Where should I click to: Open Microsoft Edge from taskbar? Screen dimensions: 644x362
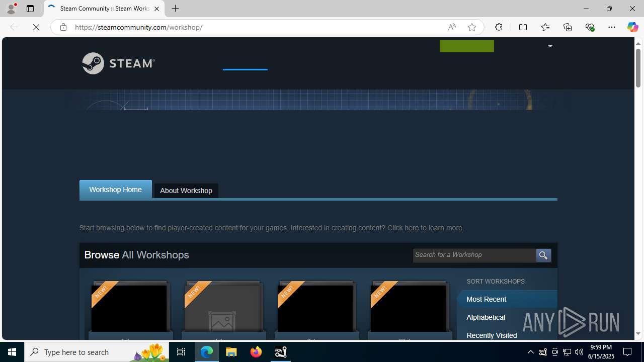pyautogui.click(x=207, y=352)
